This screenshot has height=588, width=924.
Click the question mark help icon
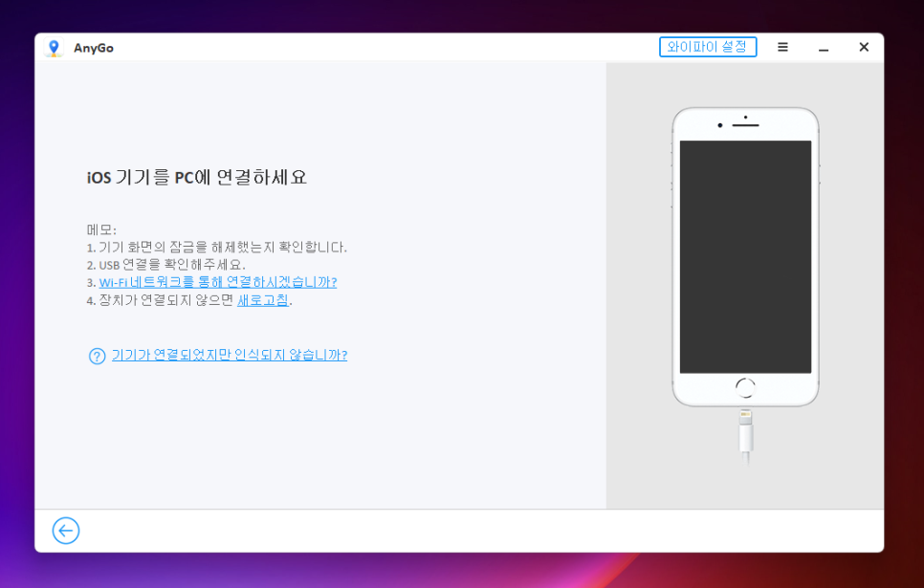(x=97, y=356)
